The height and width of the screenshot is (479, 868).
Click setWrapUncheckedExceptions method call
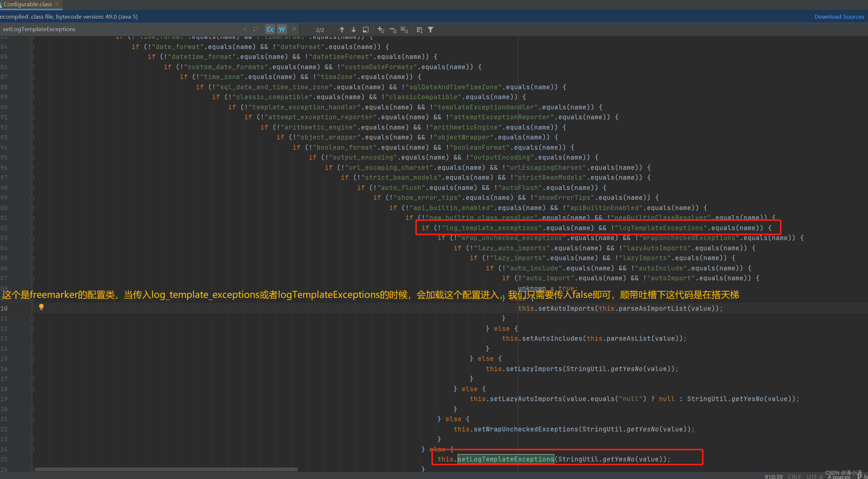(526, 429)
